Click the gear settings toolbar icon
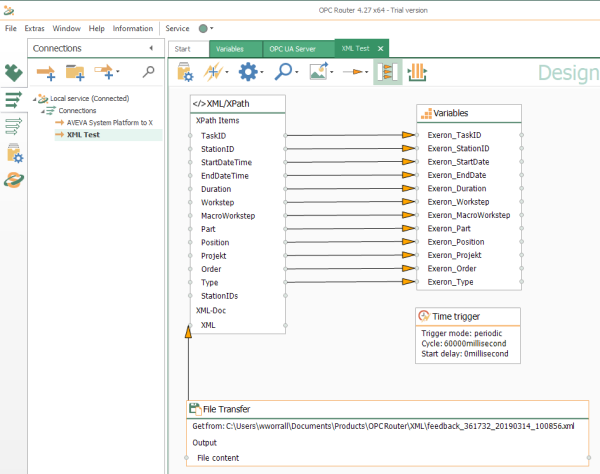 (x=248, y=72)
